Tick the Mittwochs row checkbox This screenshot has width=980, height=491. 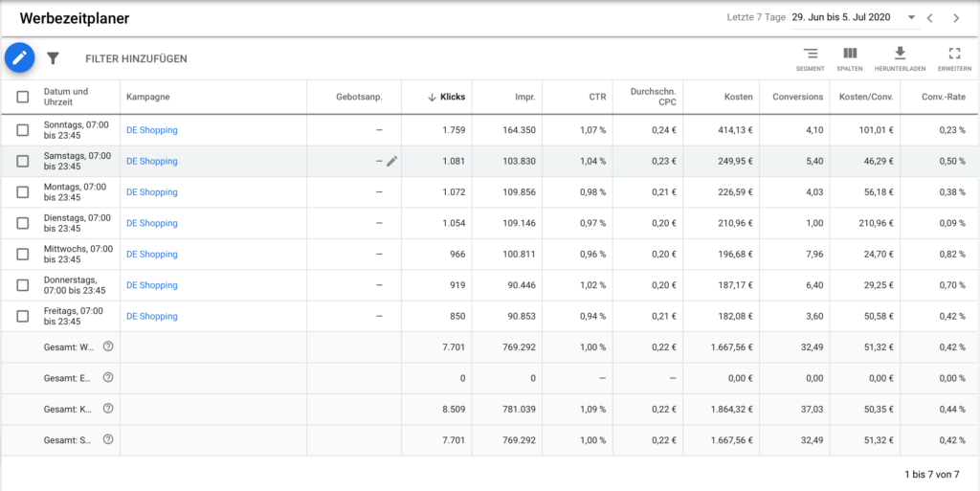pyautogui.click(x=23, y=255)
